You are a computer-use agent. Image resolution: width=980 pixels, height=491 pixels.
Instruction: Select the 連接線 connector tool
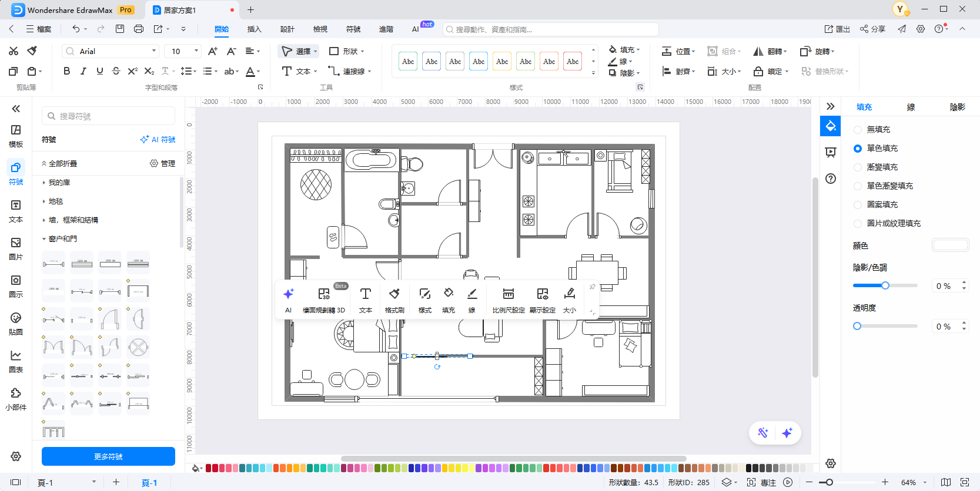pyautogui.click(x=349, y=71)
